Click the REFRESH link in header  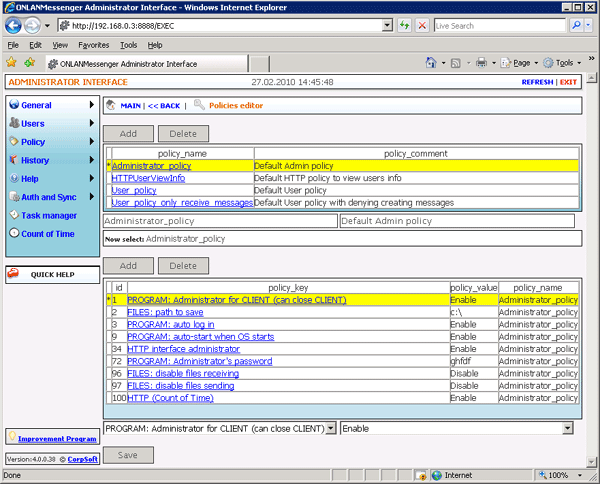pos(537,82)
